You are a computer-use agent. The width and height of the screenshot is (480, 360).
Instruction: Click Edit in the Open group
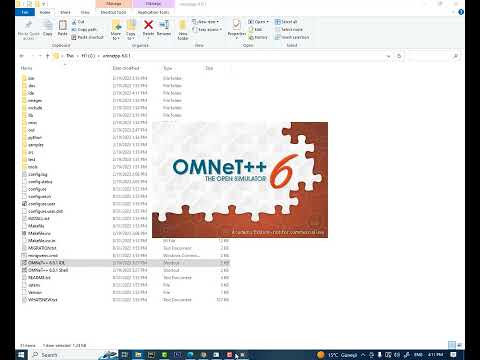(255, 30)
